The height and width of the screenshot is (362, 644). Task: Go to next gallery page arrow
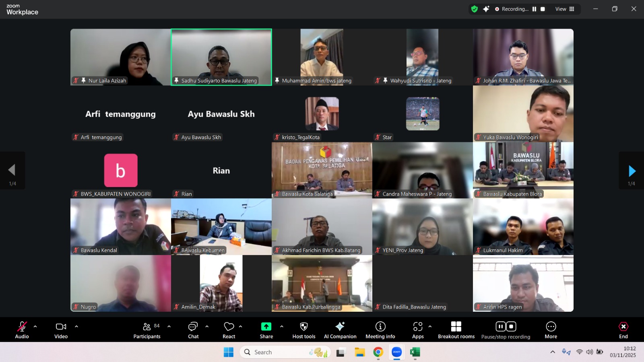coord(632,171)
